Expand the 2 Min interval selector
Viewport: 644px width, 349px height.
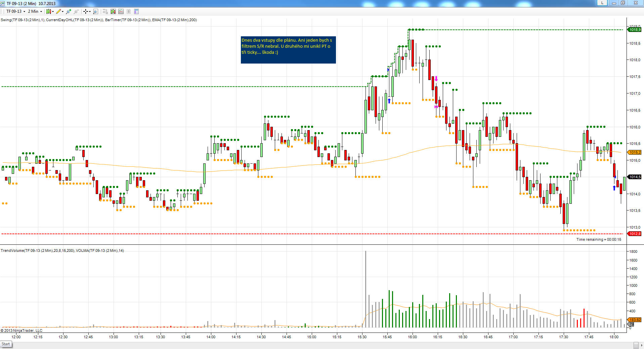point(35,11)
